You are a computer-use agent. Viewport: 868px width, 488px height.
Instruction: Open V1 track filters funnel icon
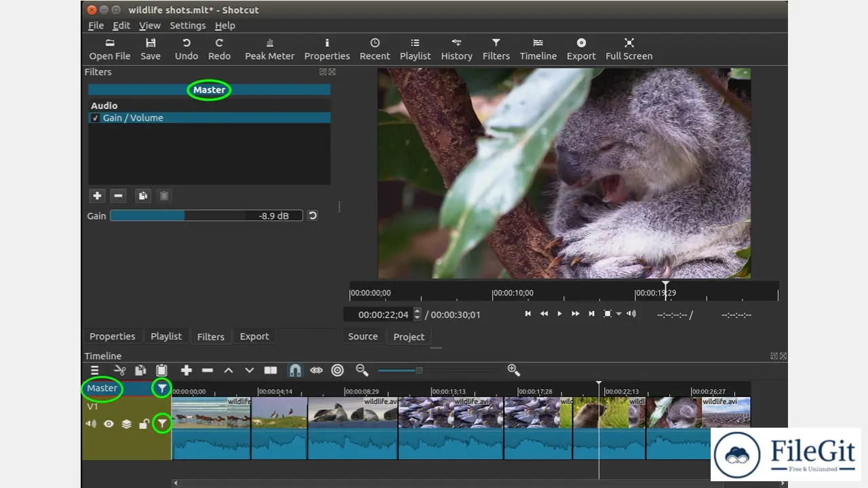coord(161,424)
